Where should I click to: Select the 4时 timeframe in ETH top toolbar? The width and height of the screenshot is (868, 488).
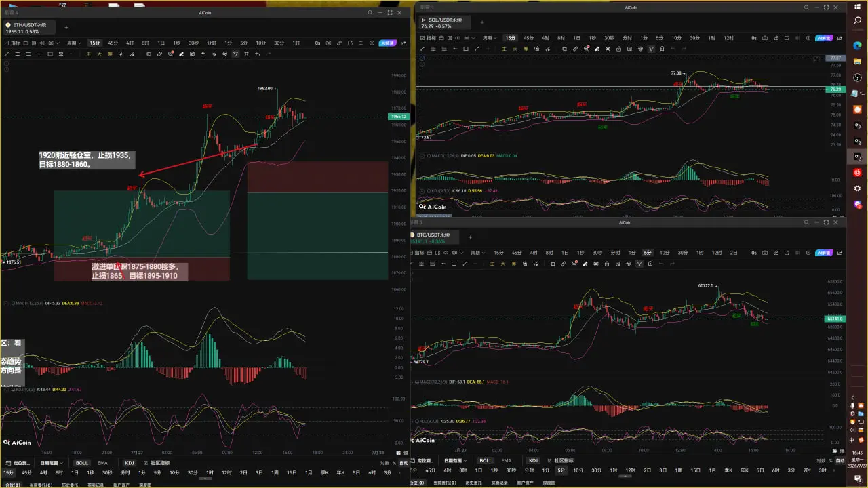pos(130,43)
